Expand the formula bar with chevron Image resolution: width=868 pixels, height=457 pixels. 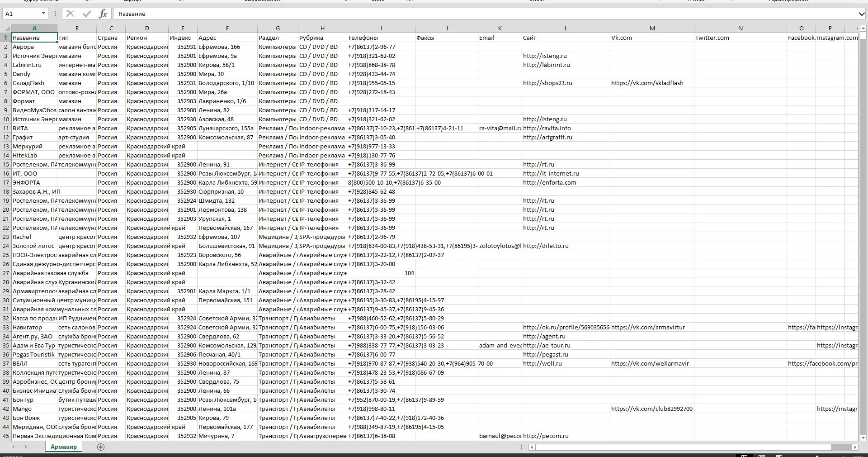click(x=861, y=14)
